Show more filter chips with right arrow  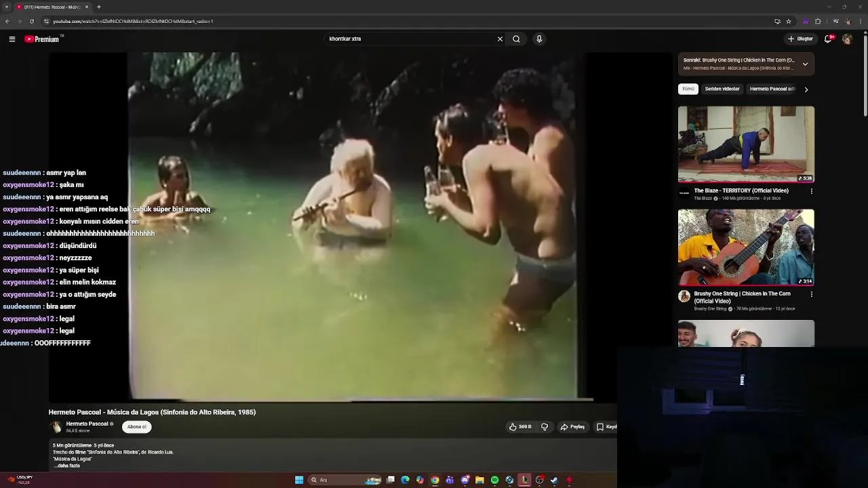806,89
